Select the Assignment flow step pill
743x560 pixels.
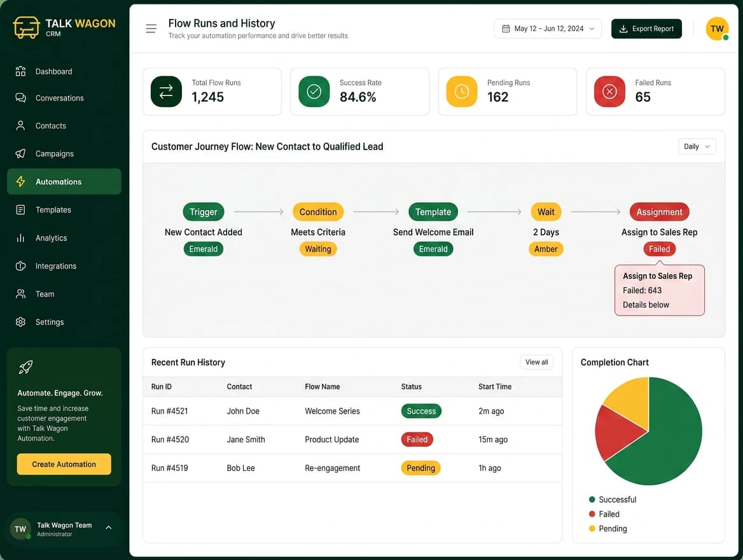[x=659, y=212]
